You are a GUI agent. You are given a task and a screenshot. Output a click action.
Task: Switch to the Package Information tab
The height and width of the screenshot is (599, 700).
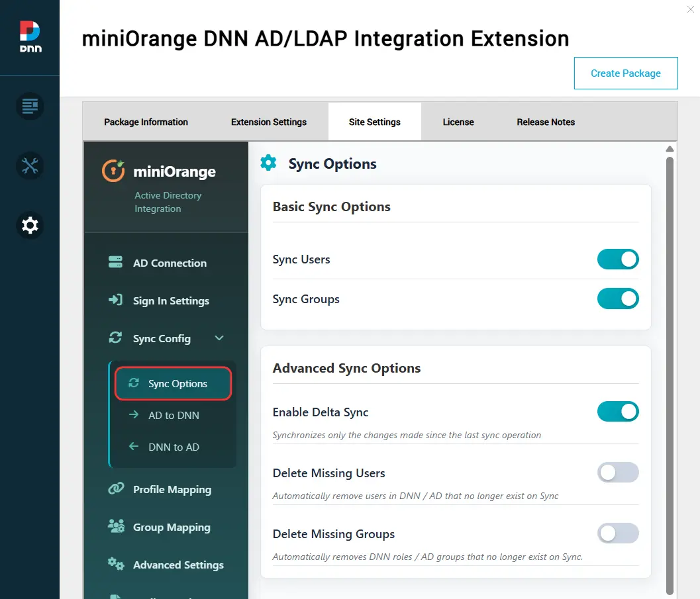click(146, 122)
